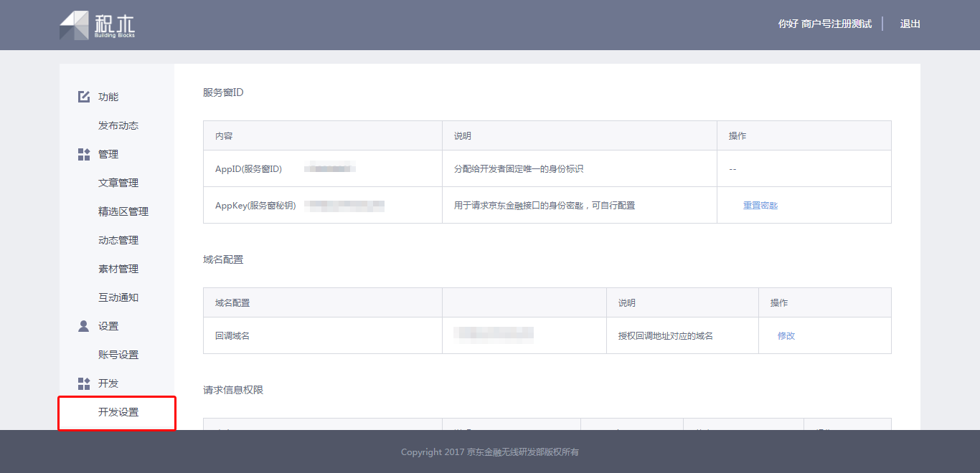
Task: Click the 请求信息权限 section title
Action: (x=233, y=390)
